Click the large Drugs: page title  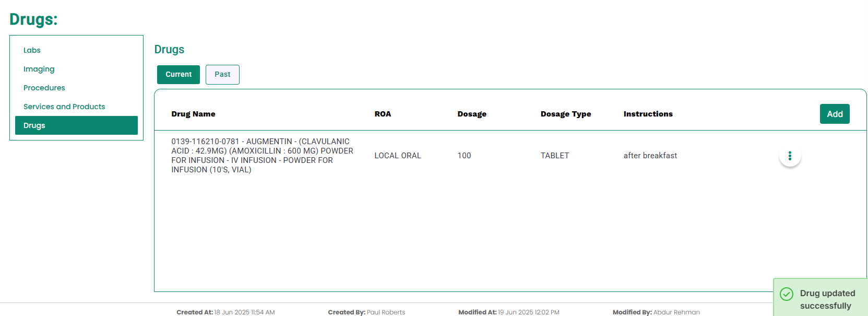(33, 19)
